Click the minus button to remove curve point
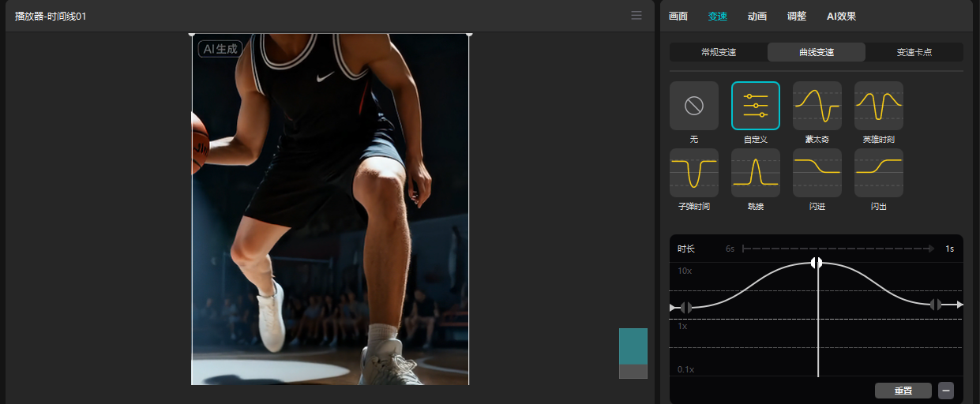Viewport: 980px width, 404px height. 945,391
